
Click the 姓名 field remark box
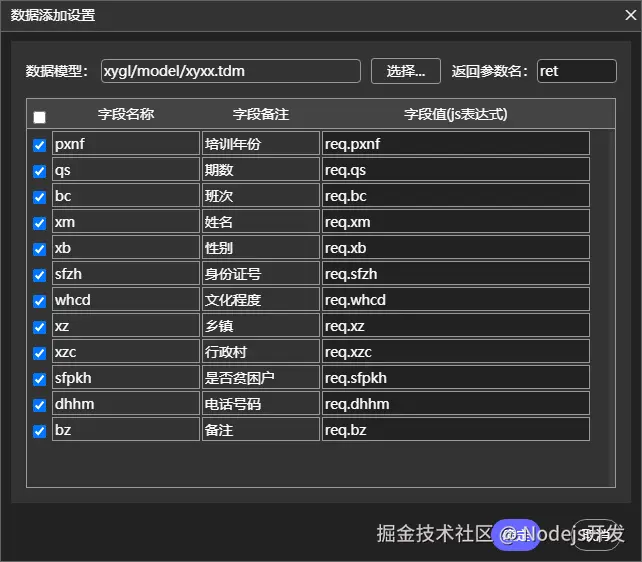pyautogui.click(x=261, y=221)
